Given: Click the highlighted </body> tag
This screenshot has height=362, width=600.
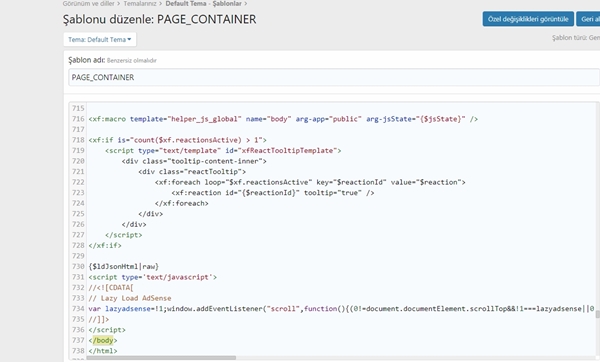Looking at the screenshot, I should [103, 340].
